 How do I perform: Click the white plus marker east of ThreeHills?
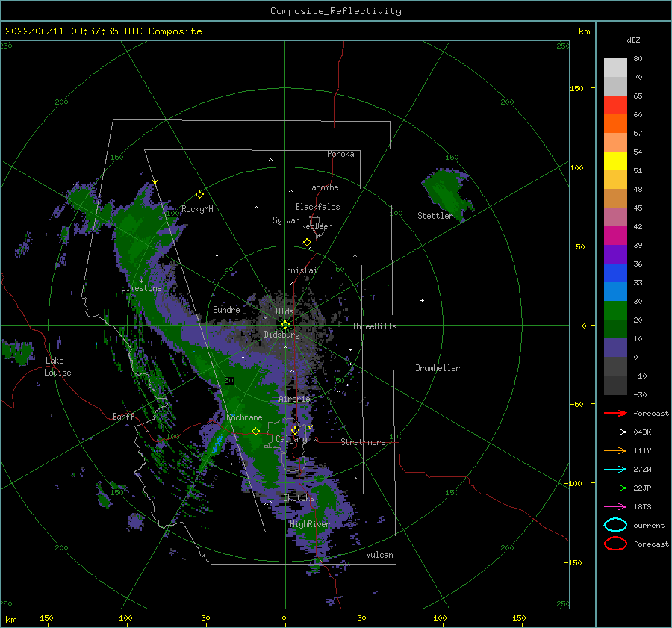422,300
